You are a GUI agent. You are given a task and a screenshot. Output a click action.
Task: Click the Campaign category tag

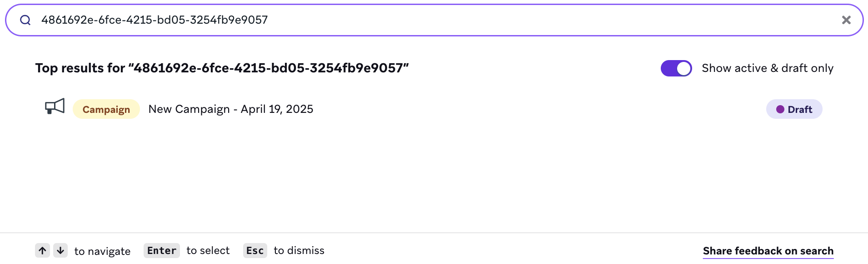(106, 109)
